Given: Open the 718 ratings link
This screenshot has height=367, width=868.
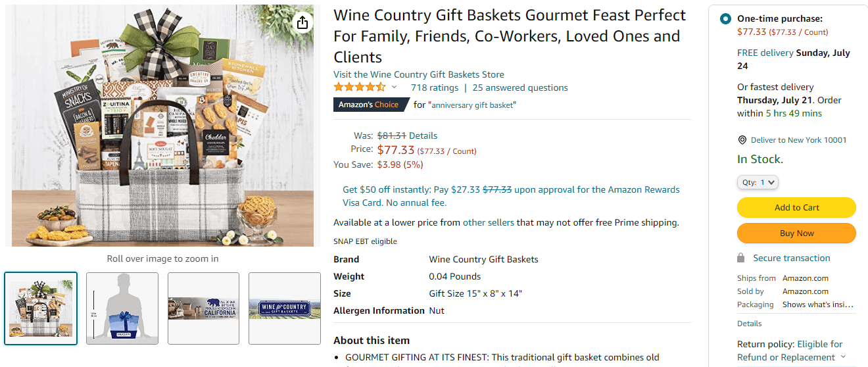Looking at the screenshot, I should (435, 87).
